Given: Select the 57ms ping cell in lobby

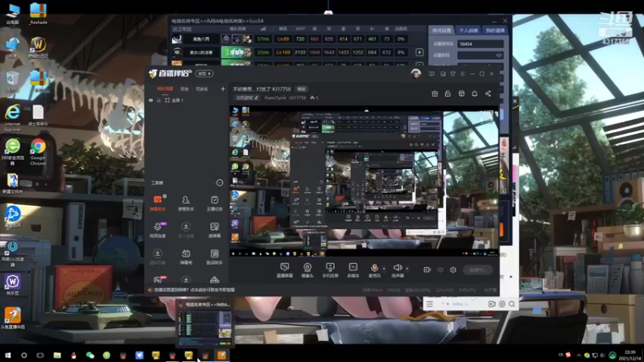Looking at the screenshot, I should coord(263,39).
